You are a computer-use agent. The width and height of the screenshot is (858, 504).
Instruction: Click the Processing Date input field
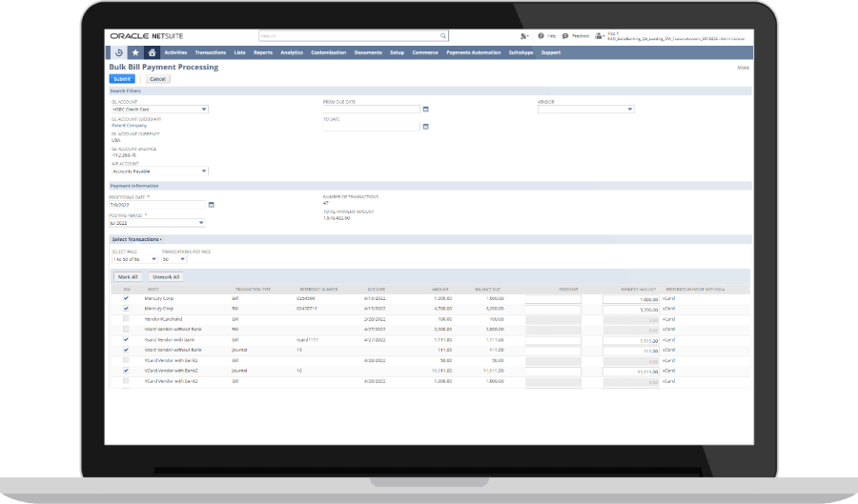click(x=157, y=205)
